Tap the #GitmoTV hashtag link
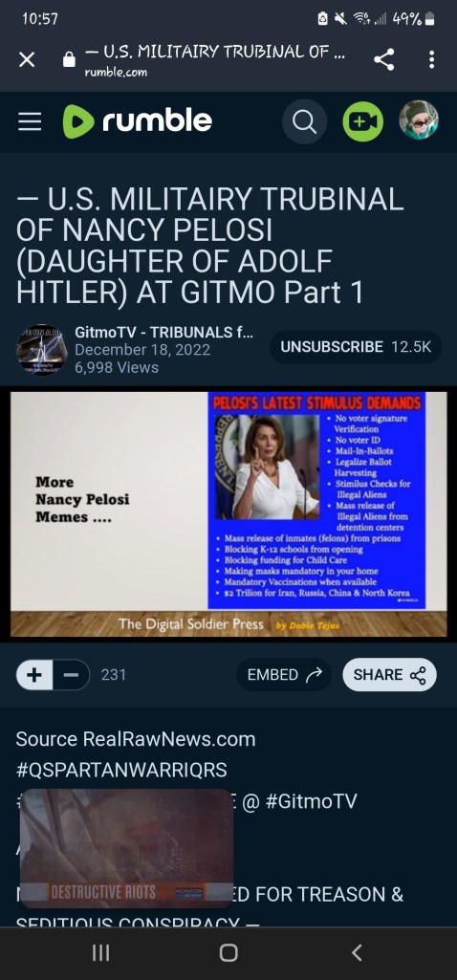This screenshot has height=980, width=457. pyautogui.click(x=312, y=800)
